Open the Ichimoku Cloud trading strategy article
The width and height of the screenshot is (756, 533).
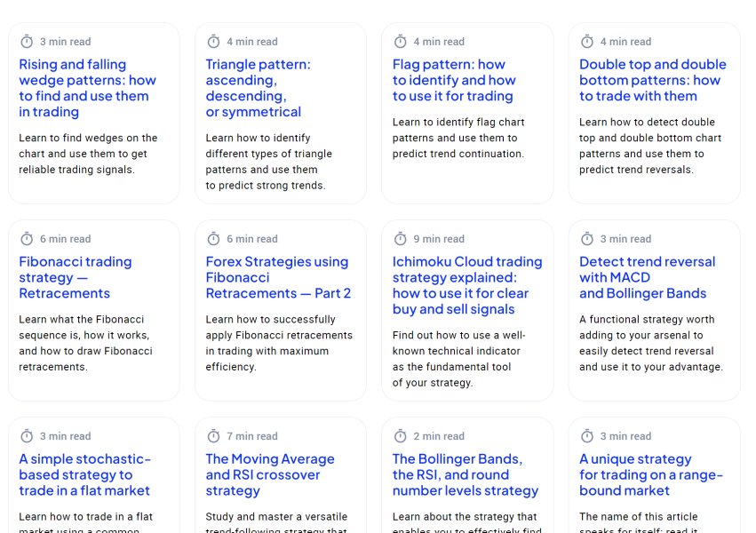(466, 285)
